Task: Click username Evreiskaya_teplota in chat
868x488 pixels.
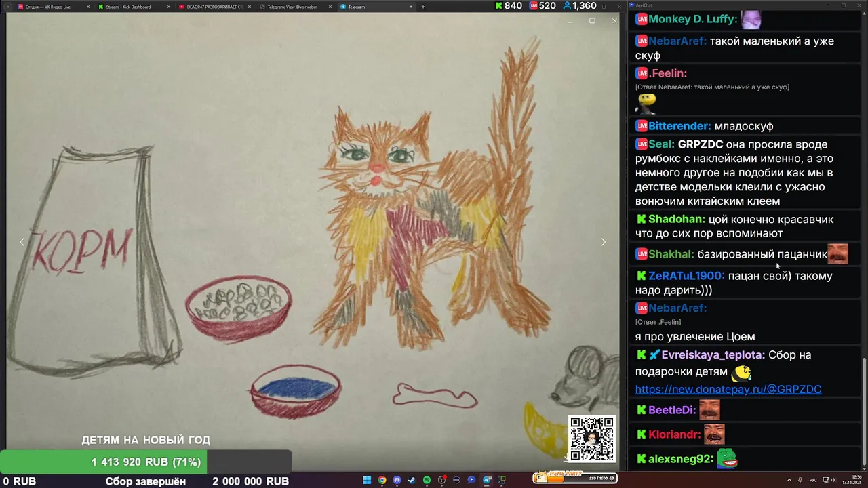Action: click(713, 355)
